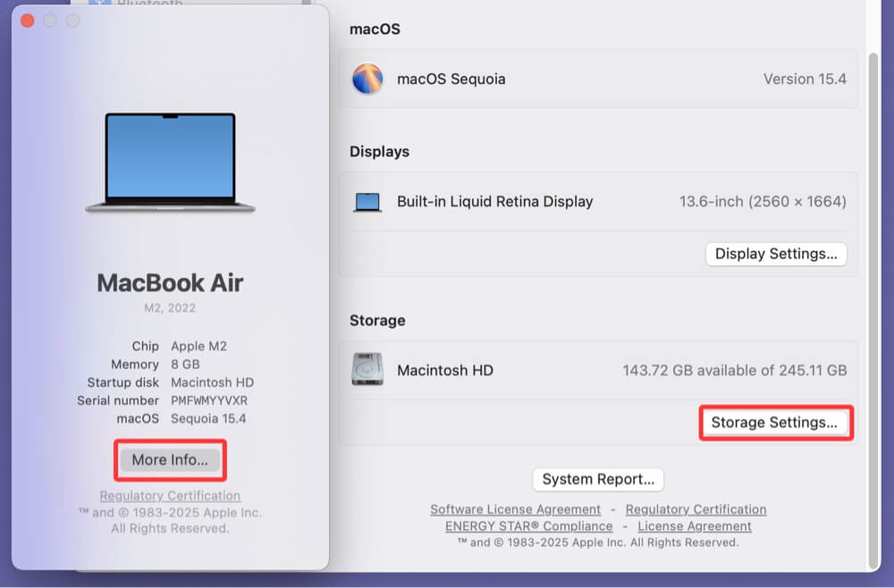Click the MacBook Air model title

(170, 282)
